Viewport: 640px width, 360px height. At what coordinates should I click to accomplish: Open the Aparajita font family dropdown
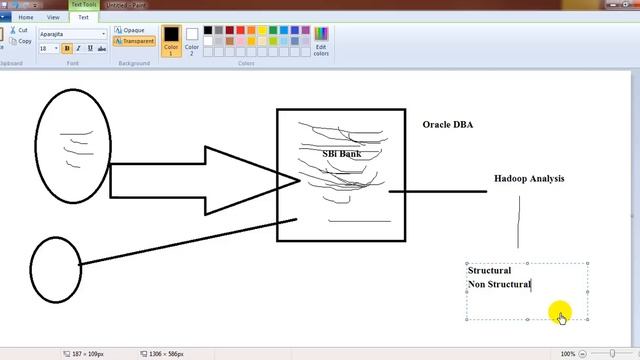click(103, 34)
